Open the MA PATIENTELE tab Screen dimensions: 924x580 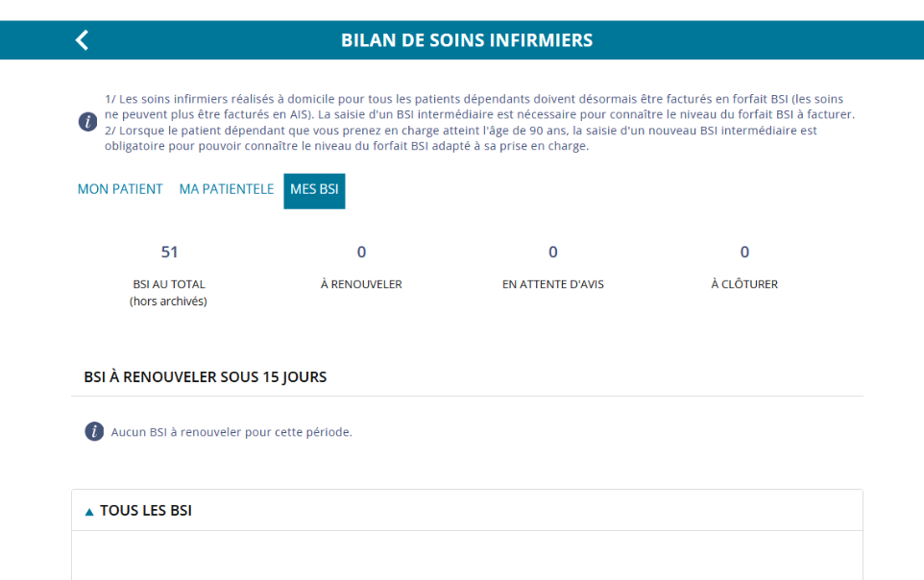click(x=226, y=189)
